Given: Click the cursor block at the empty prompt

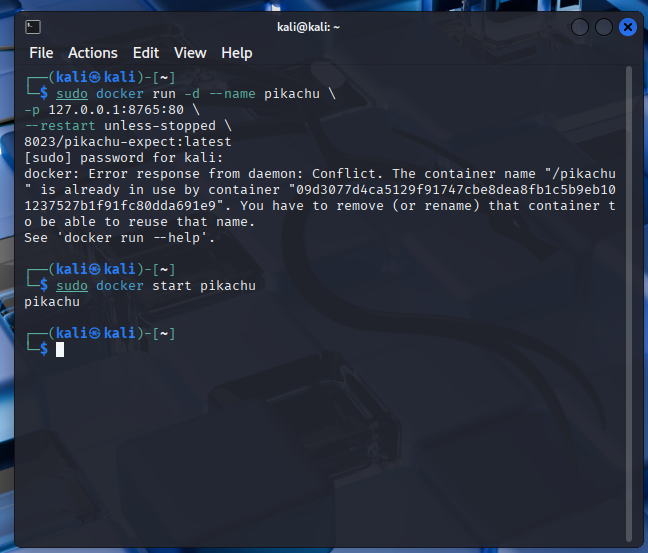Looking at the screenshot, I should click(60, 349).
